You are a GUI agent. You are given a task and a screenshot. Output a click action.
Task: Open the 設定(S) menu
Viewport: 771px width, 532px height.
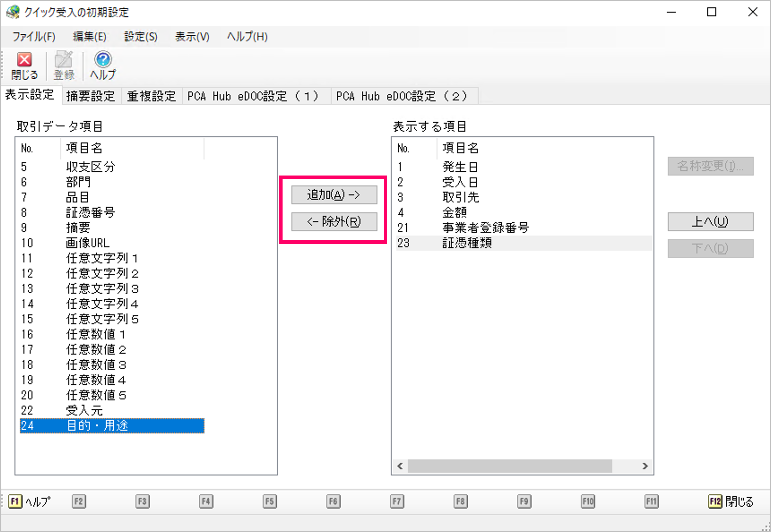(x=140, y=37)
